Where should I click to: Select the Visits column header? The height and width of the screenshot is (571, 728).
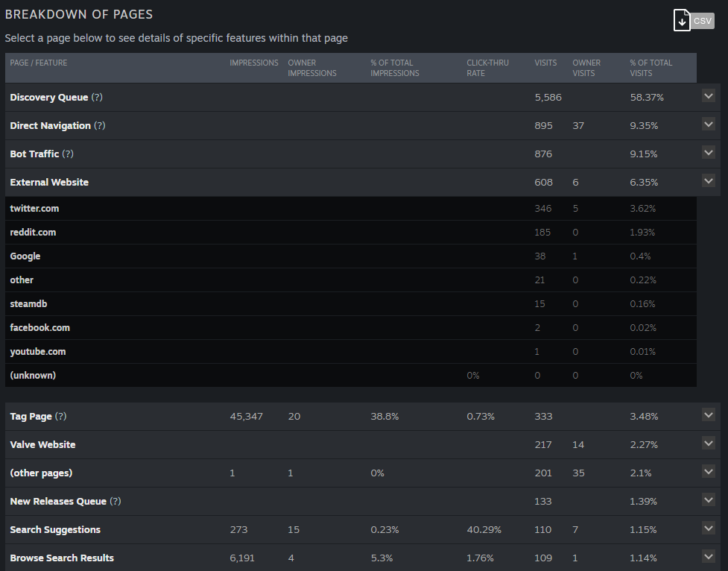click(x=545, y=63)
